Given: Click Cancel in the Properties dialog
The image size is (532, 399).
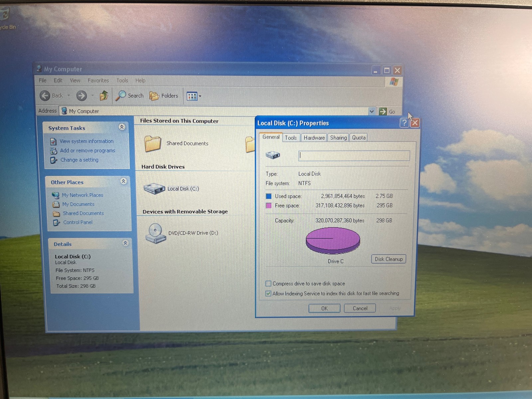Looking at the screenshot, I should click(360, 308).
